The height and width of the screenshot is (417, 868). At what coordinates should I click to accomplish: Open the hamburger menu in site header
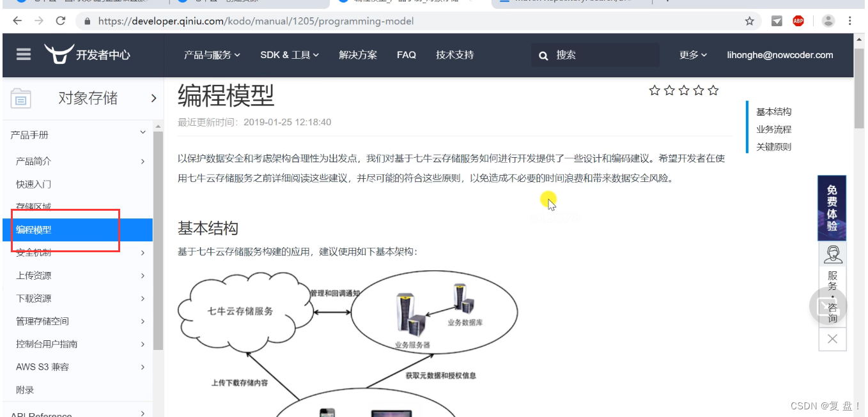(24, 54)
